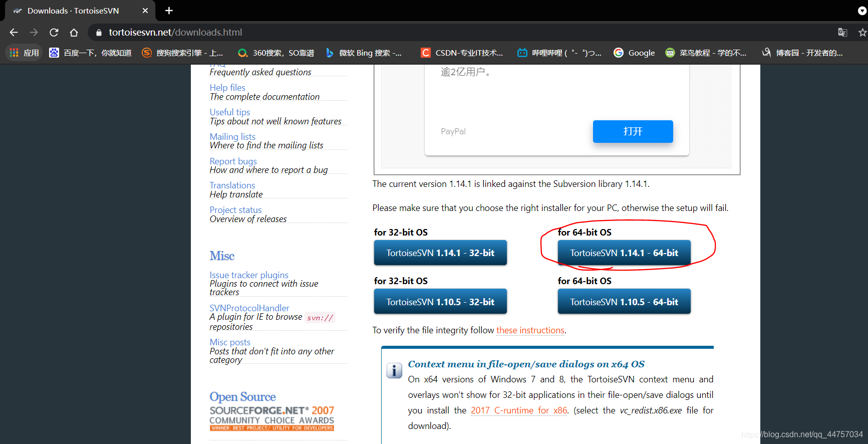868x444 pixels.
Task: Click the Open Source section heading
Action: click(242, 397)
